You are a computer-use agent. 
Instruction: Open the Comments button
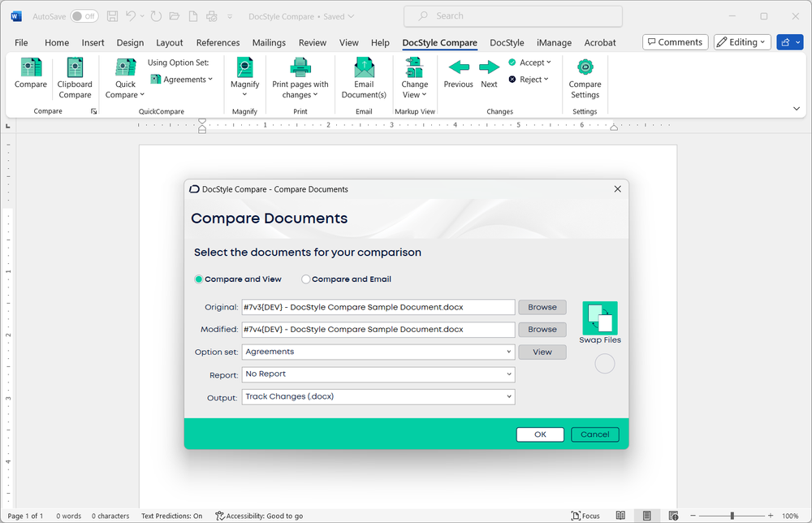pos(676,42)
